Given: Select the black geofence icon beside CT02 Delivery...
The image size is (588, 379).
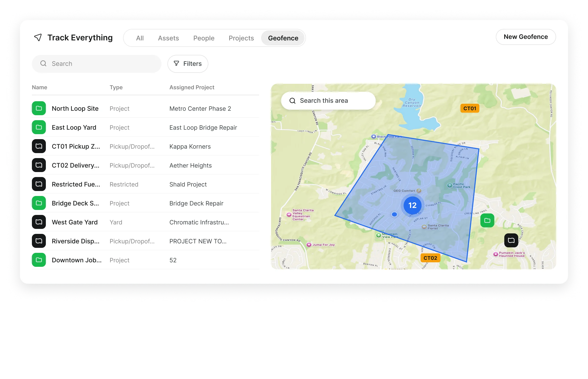Looking at the screenshot, I should [x=39, y=165].
